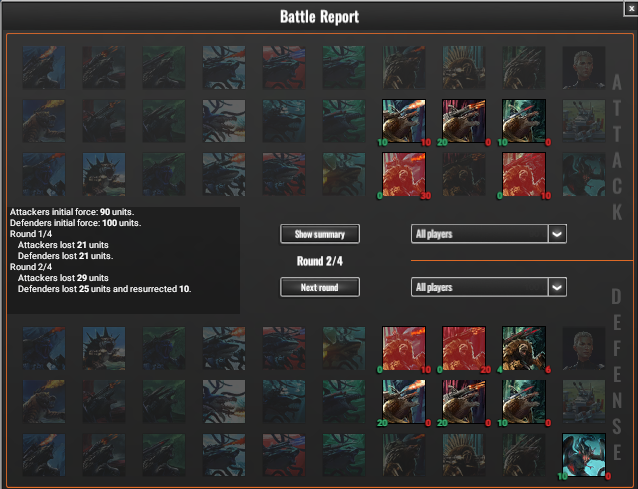This screenshot has width=638, height=489.
Task: Select defense unit with 20 alive, red background
Action: [464, 402]
